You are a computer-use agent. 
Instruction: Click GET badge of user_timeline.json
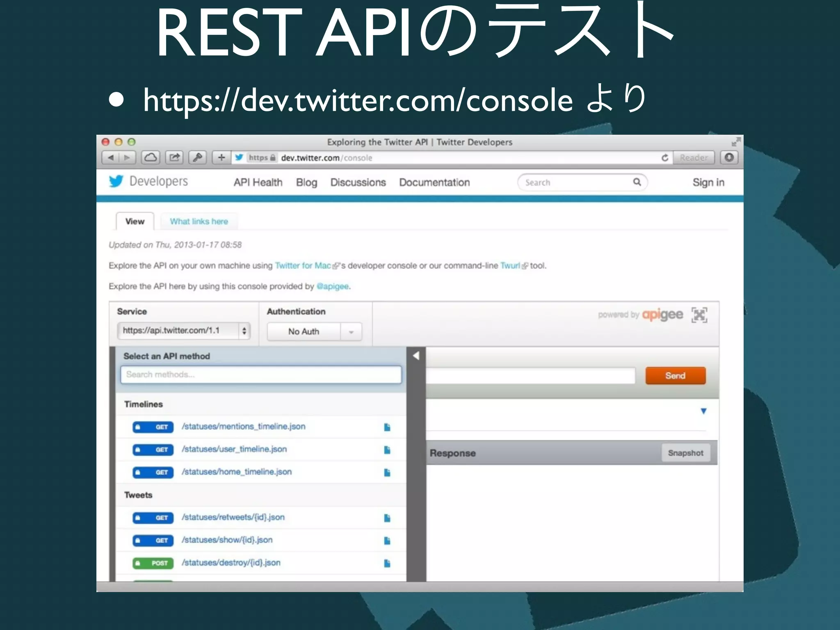coord(153,450)
